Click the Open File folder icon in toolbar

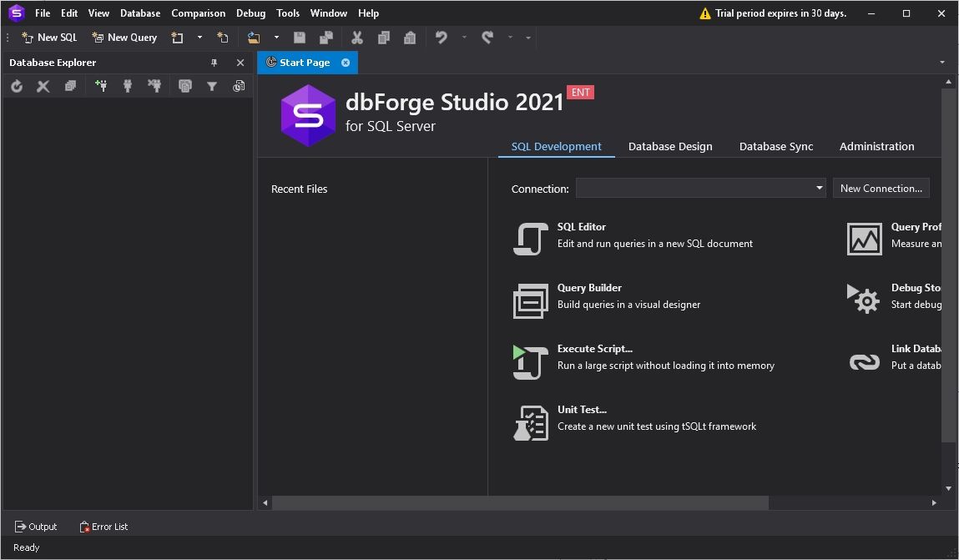pyautogui.click(x=254, y=38)
